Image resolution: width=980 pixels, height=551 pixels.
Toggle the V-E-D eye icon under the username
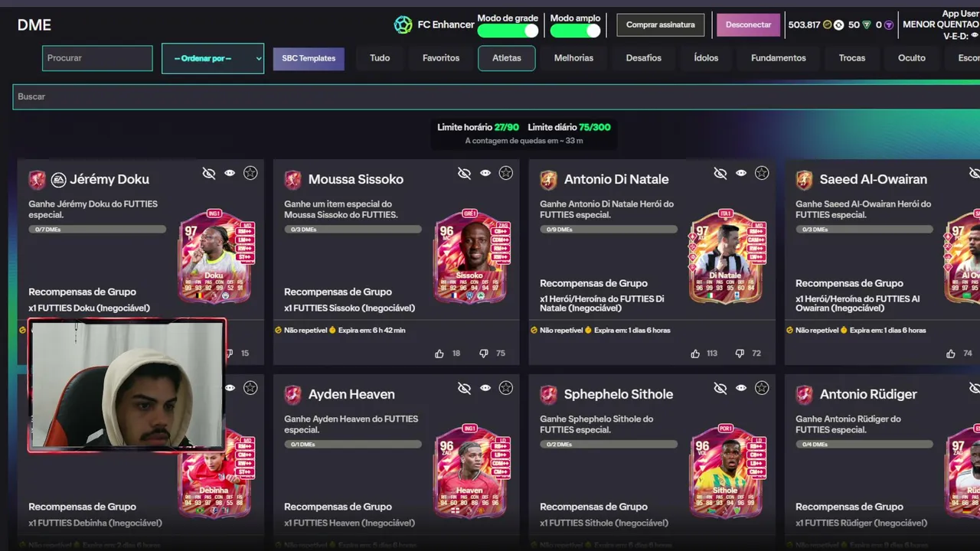tap(975, 36)
